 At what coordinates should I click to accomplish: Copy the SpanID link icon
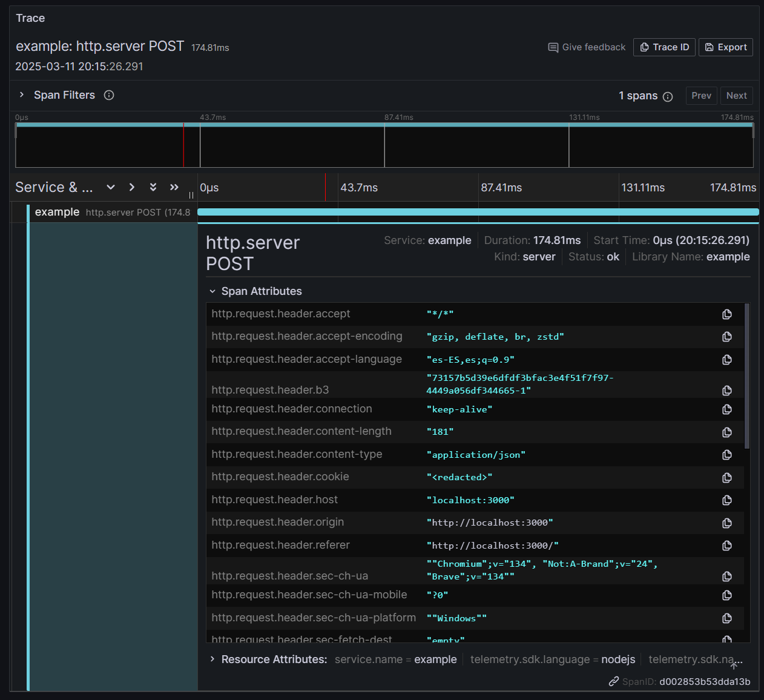[614, 682]
